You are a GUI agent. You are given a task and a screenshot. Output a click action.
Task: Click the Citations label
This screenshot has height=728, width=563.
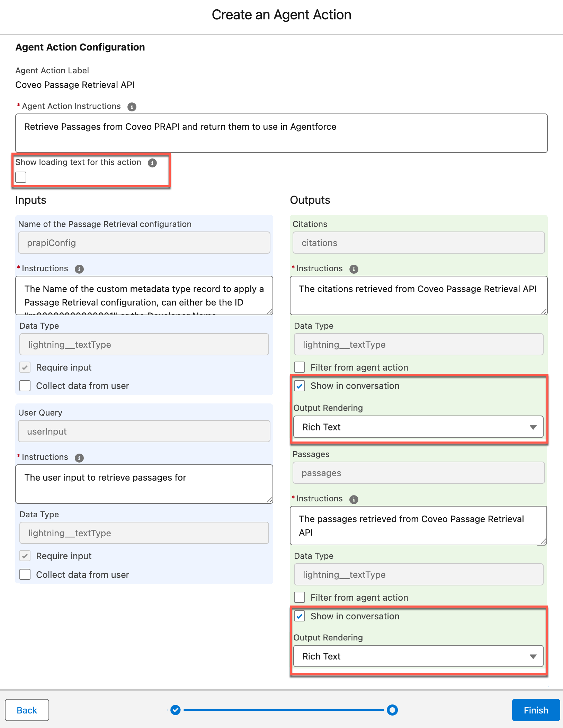coord(310,224)
